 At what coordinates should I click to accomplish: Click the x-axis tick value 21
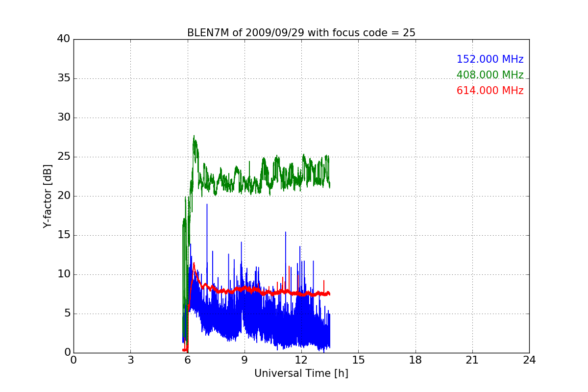pyautogui.click(x=472, y=360)
